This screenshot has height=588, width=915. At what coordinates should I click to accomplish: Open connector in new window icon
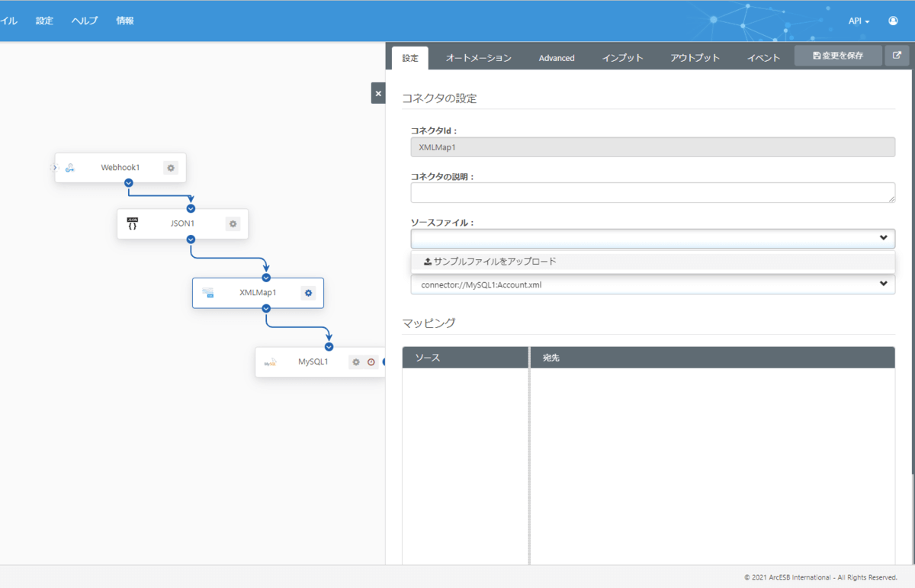tap(897, 56)
